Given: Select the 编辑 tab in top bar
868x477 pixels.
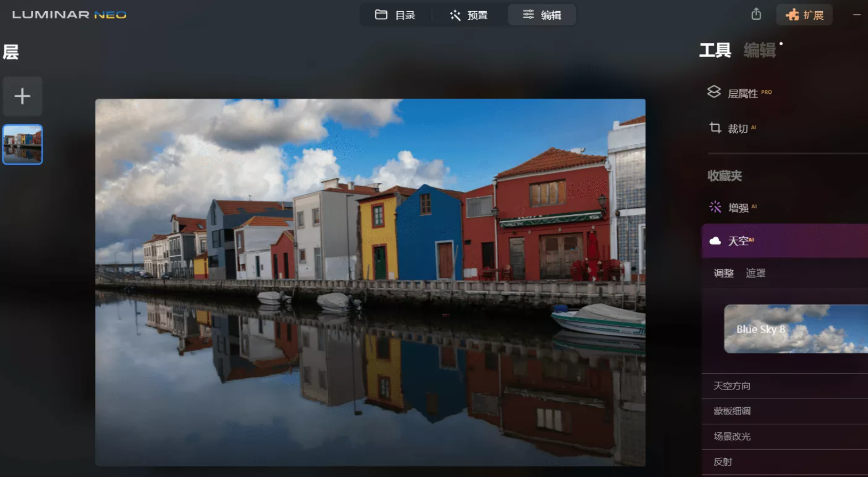Looking at the screenshot, I should click(x=541, y=15).
